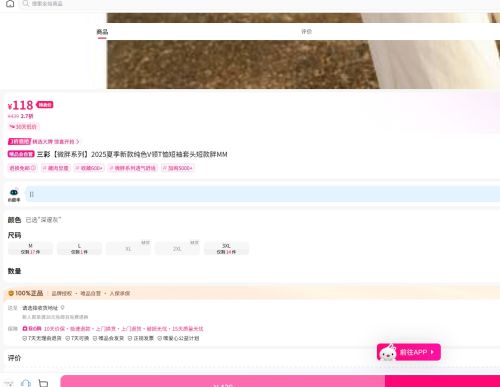Select size 3XL option
The height and width of the screenshot is (387, 500).
226,249
